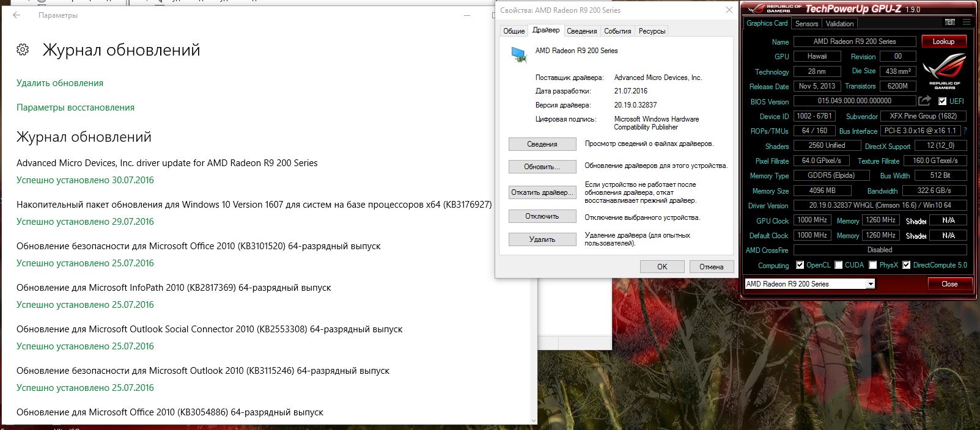Enable the PhysX checkbox
The width and height of the screenshot is (980, 430).
pyautogui.click(x=873, y=265)
